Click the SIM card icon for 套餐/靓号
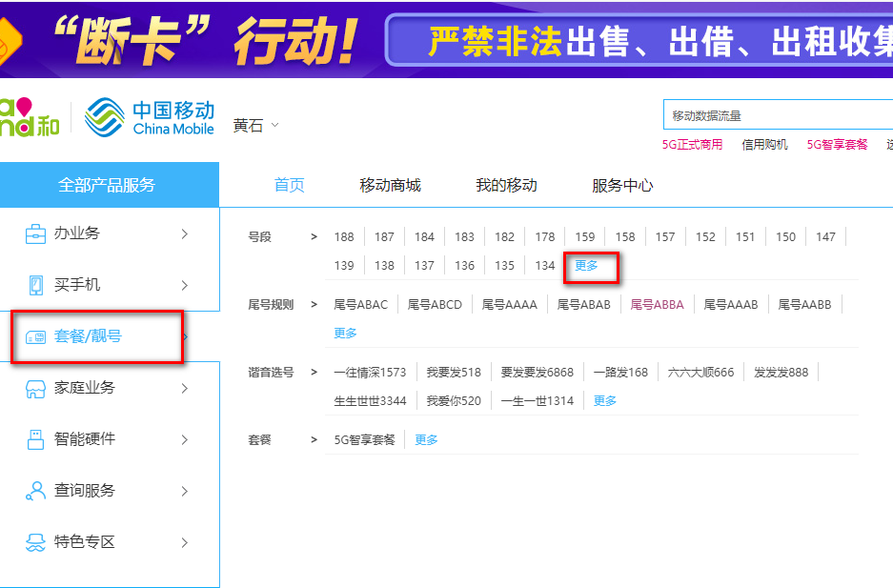 35,336
